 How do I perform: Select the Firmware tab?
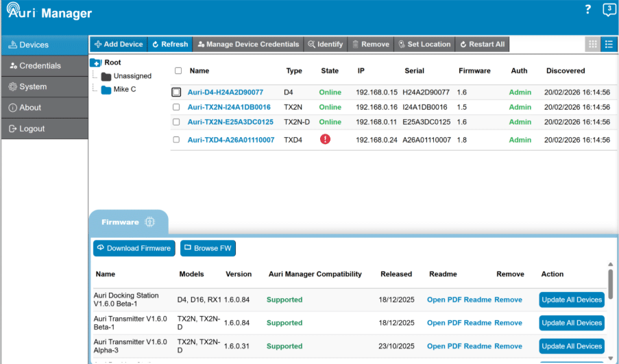pyautogui.click(x=128, y=222)
